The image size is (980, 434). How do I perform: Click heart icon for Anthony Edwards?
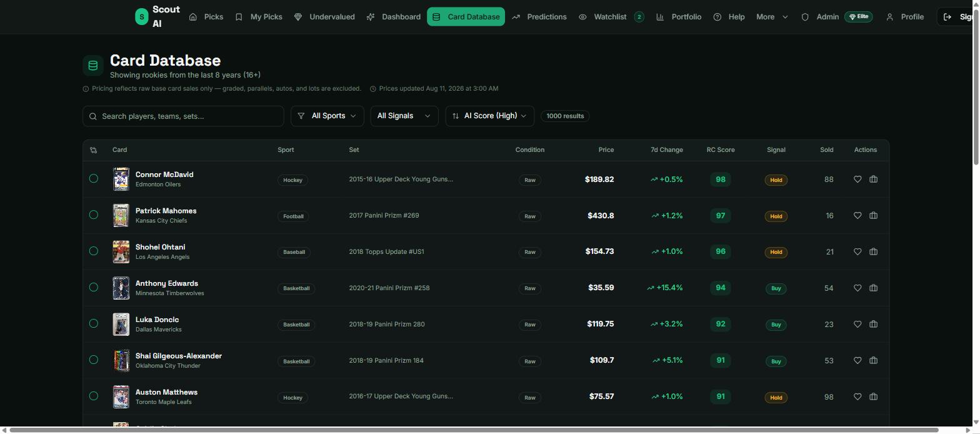857,288
